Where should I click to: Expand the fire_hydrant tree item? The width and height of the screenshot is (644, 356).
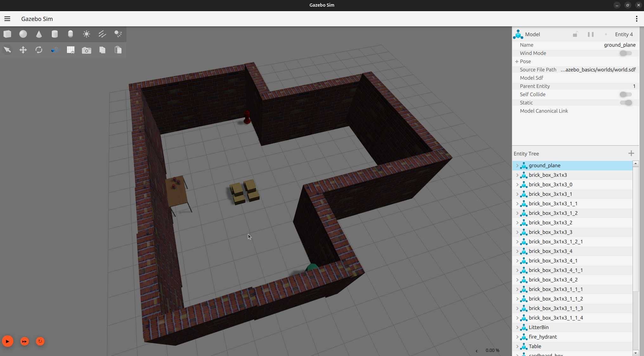517,337
